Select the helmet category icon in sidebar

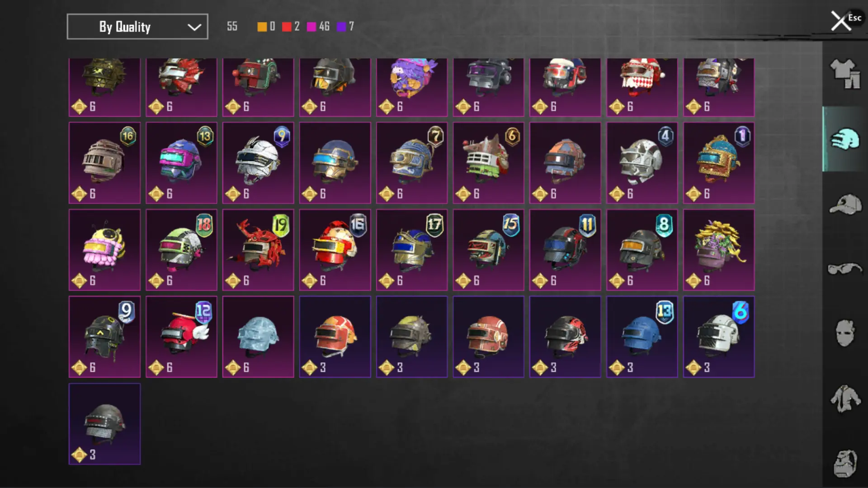click(x=845, y=139)
